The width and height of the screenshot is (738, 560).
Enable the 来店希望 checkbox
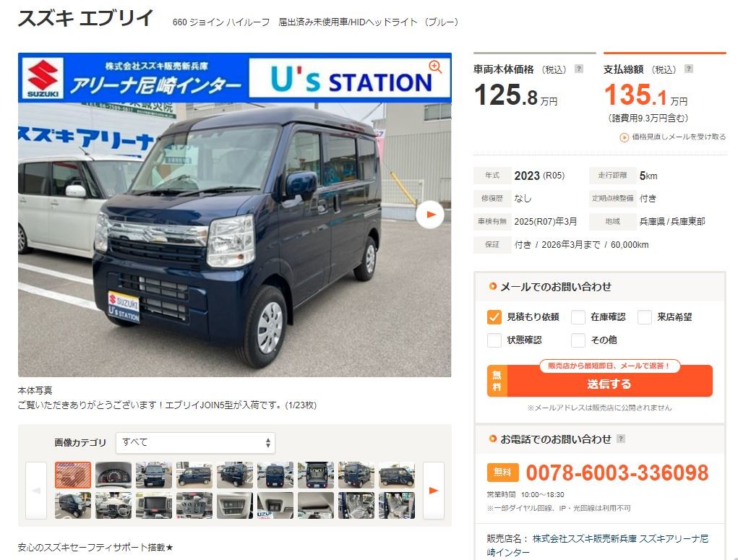click(644, 317)
